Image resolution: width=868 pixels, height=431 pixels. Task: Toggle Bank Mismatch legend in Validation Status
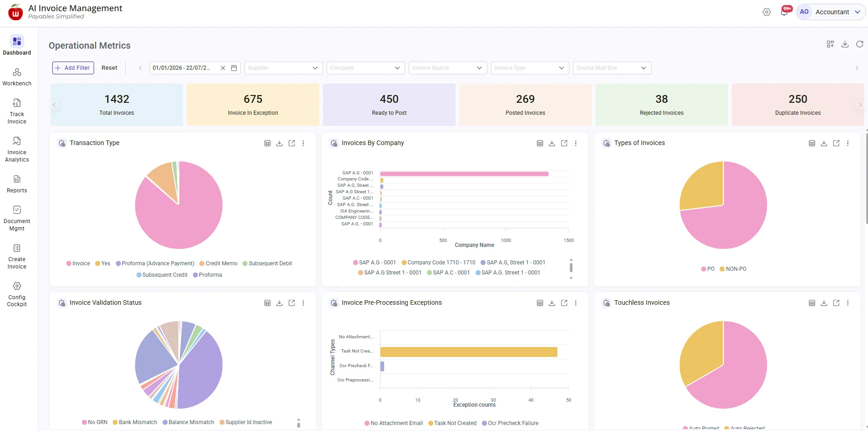tap(135, 422)
